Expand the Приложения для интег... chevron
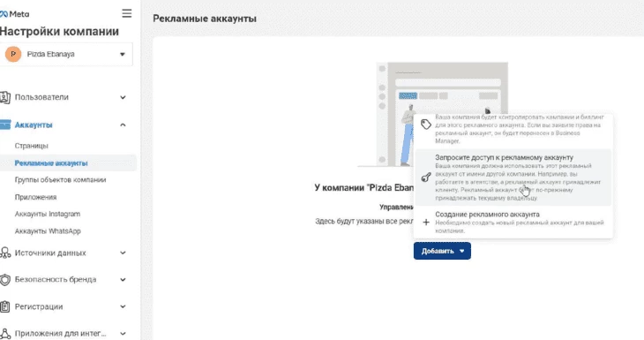 [123, 334]
